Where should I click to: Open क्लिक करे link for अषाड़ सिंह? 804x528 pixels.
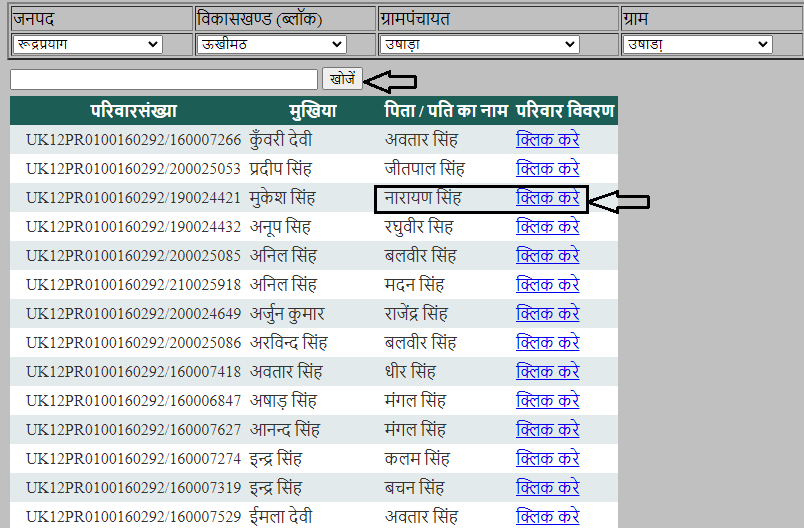pyautogui.click(x=547, y=401)
